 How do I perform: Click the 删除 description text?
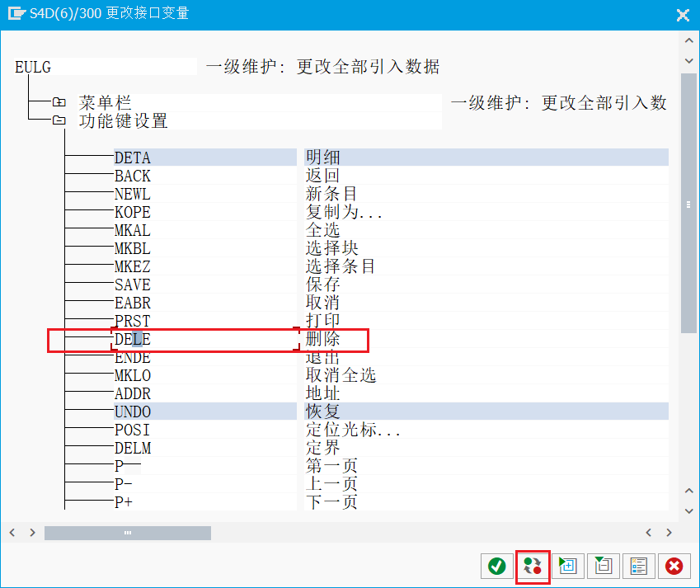click(322, 339)
